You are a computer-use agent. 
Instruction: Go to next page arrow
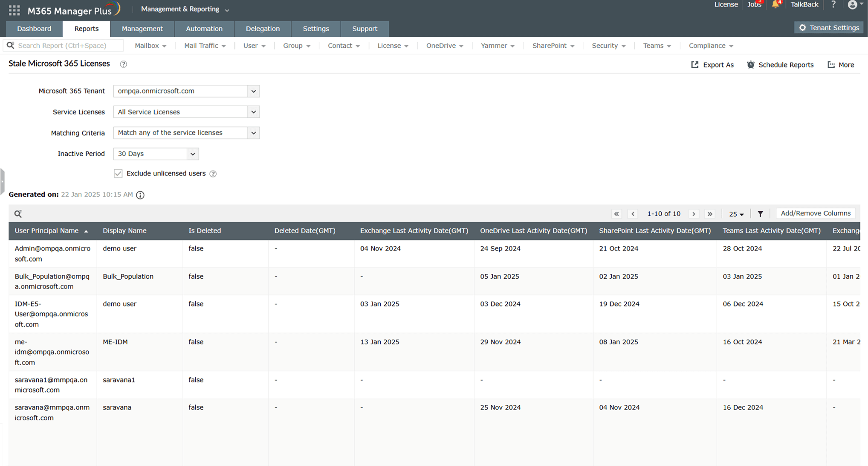[x=694, y=214]
